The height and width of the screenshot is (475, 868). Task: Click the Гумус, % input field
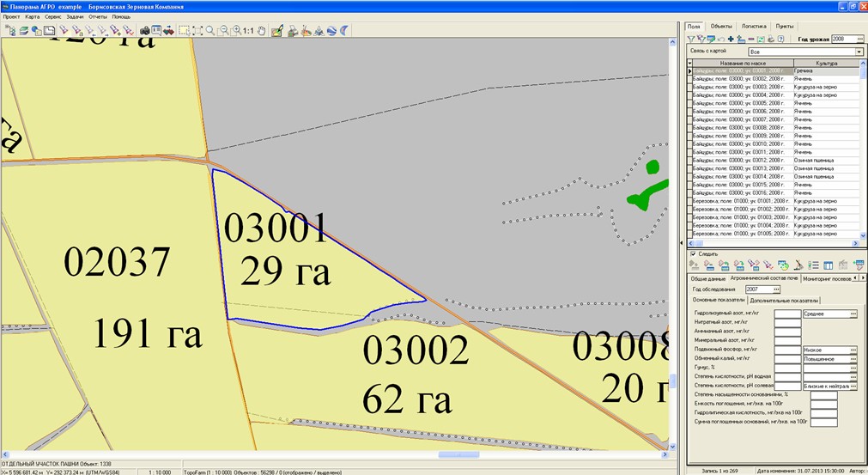tap(786, 368)
